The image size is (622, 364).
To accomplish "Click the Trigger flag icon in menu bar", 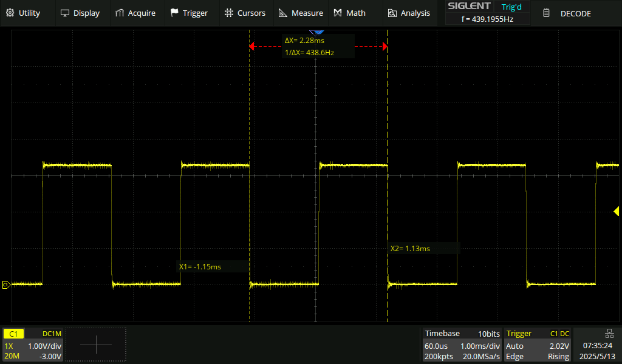I will click(175, 13).
